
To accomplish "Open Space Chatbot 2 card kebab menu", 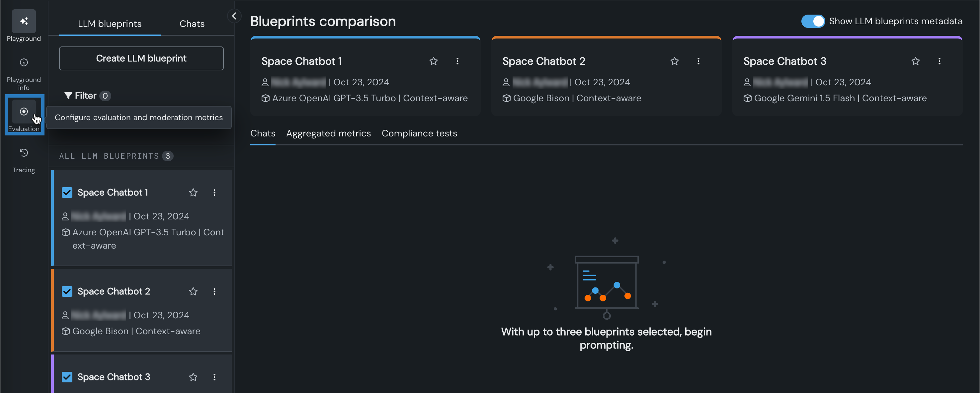I will click(x=698, y=61).
